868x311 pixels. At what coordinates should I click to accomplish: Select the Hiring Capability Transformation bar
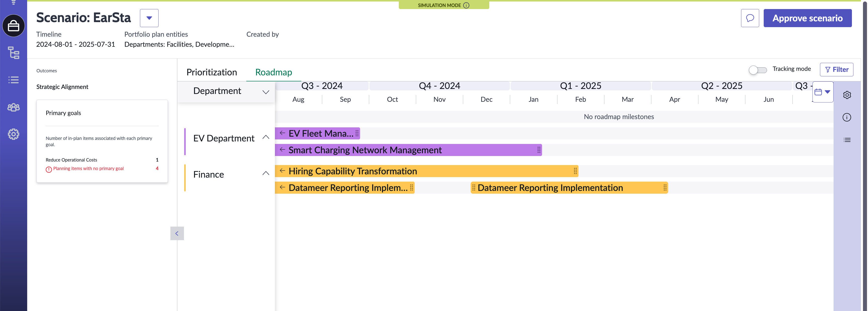pyautogui.click(x=427, y=171)
